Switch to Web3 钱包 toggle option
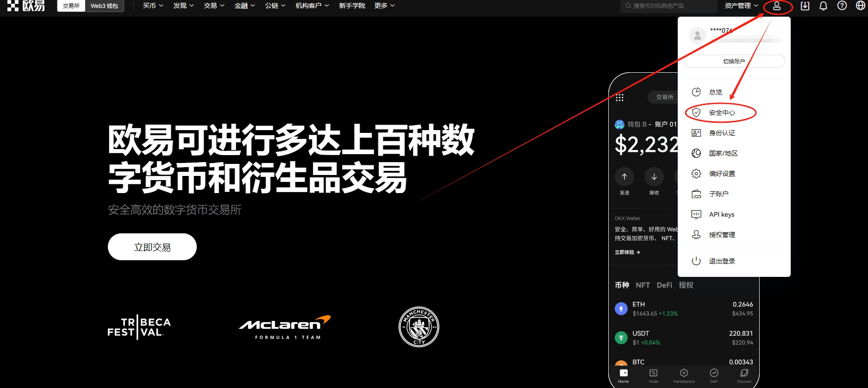 (104, 6)
